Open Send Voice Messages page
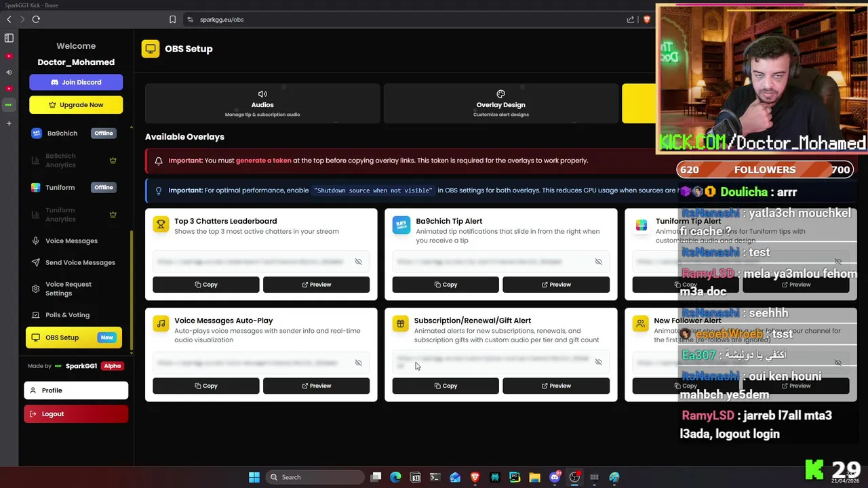This screenshot has width=868, height=488. [74, 262]
